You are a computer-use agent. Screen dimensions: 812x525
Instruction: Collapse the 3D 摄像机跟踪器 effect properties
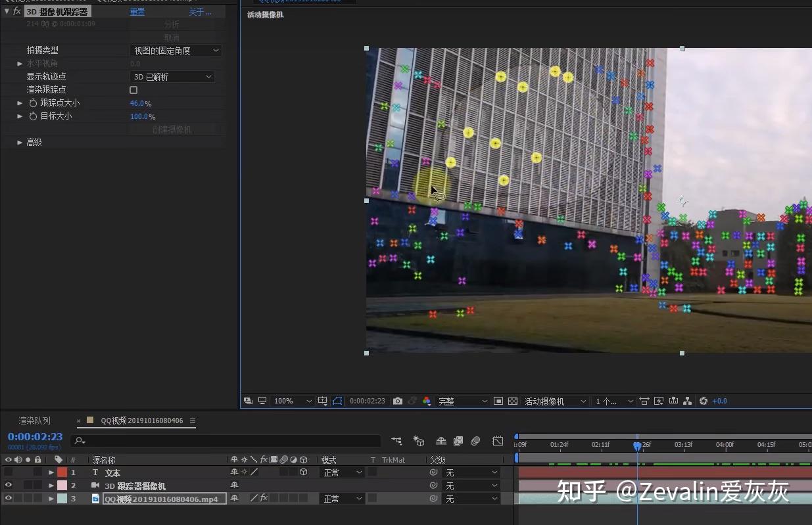pos(7,11)
